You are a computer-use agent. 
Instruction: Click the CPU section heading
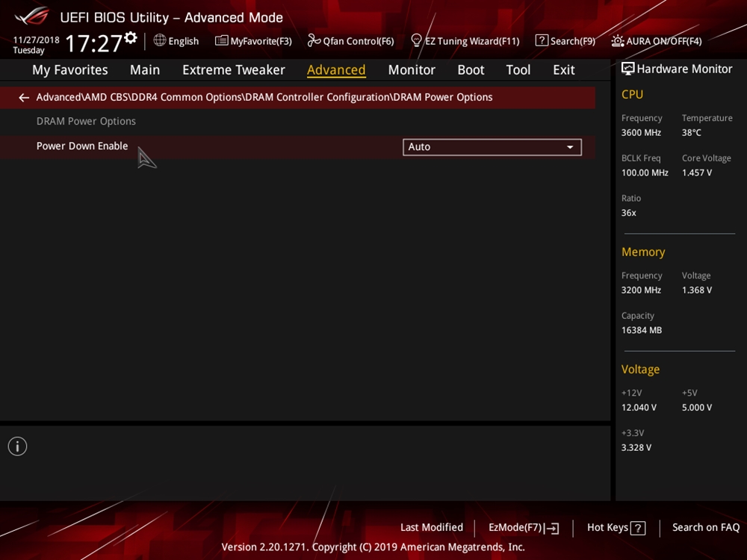coord(632,95)
